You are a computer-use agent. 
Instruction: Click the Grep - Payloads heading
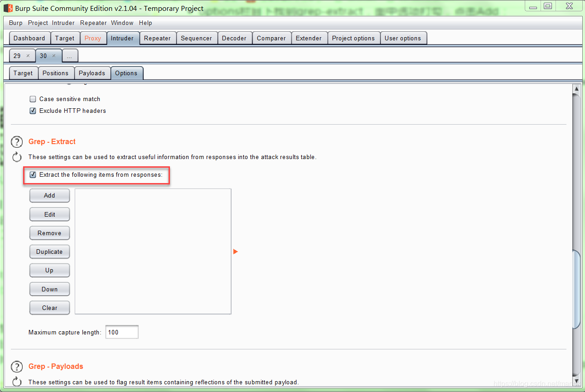[56, 366]
